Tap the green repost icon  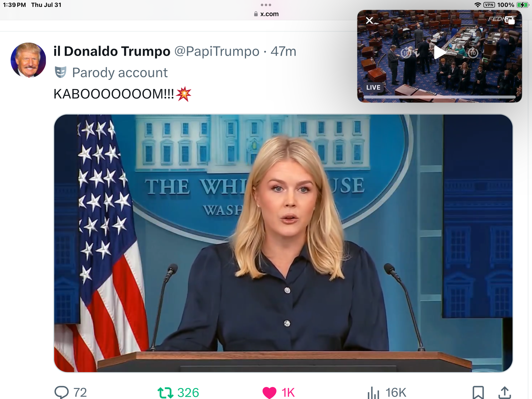[x=165, y=393]
